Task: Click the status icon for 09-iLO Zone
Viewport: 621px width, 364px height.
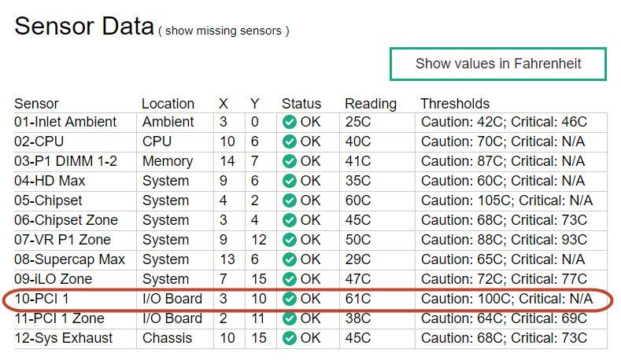Action: [289, 280]
